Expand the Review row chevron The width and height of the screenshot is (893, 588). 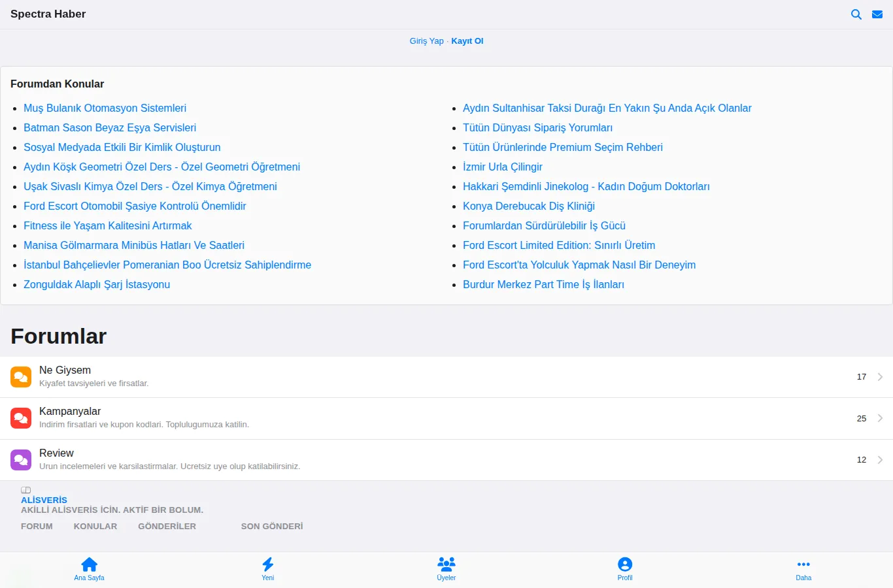pos(880,460)
